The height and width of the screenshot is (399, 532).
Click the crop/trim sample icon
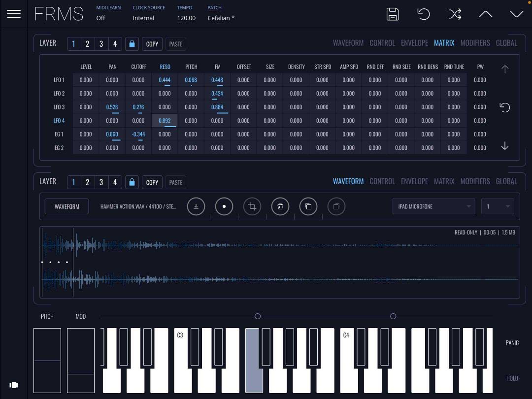click(252, 206)
